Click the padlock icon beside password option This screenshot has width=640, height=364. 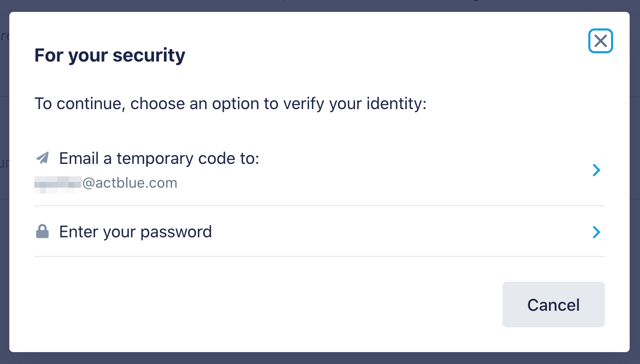(x=42, y=232)
